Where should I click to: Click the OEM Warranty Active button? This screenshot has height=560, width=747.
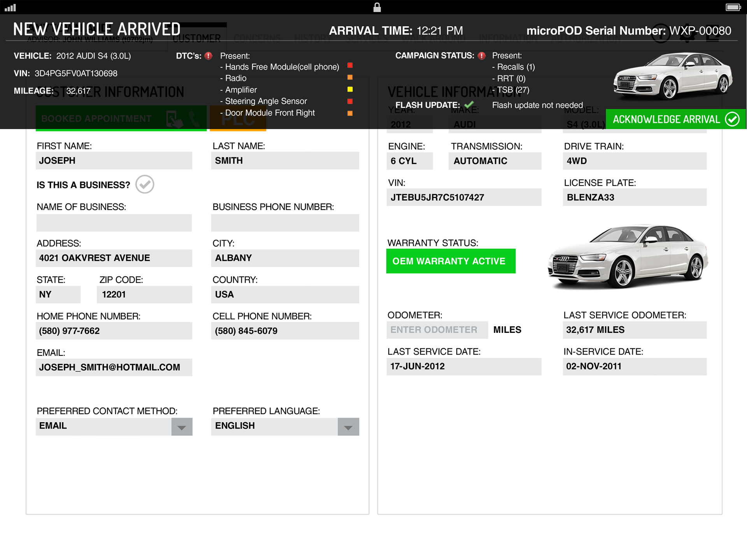451,261
